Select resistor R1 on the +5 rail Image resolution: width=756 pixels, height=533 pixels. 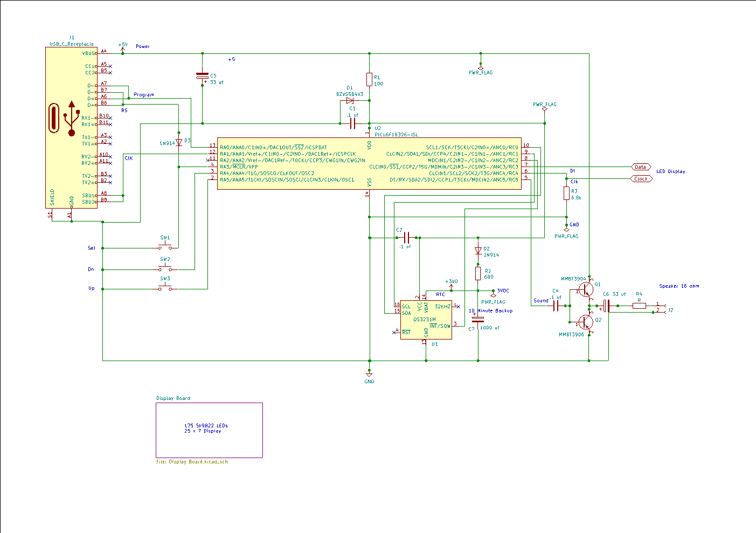(x=369, y=79)
